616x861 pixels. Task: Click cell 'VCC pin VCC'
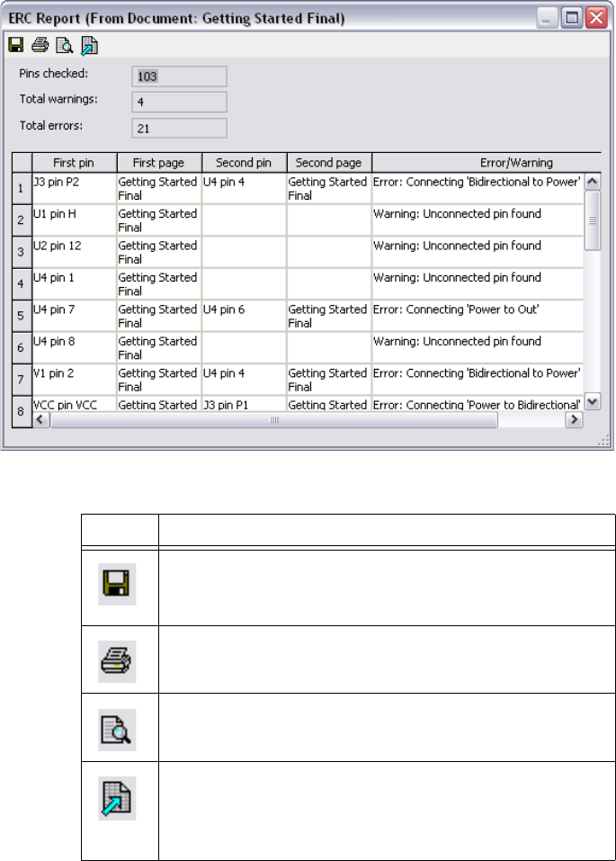click(75, 404)
